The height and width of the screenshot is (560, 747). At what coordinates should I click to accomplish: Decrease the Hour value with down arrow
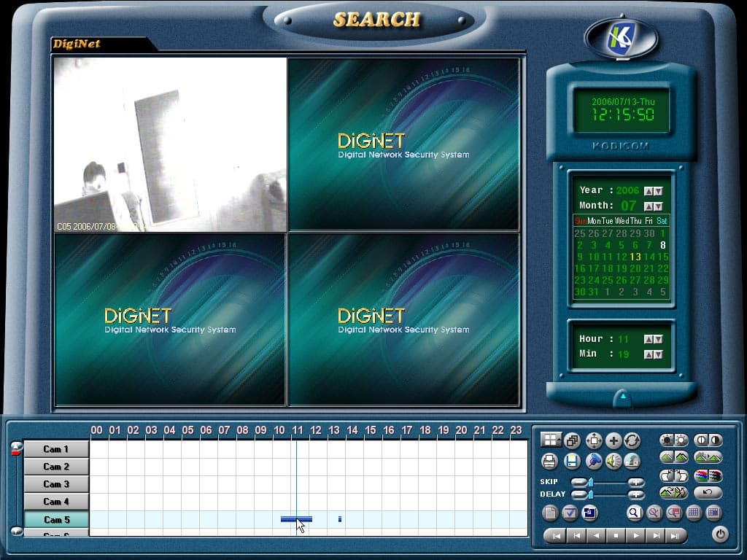[x=658, y=339]
